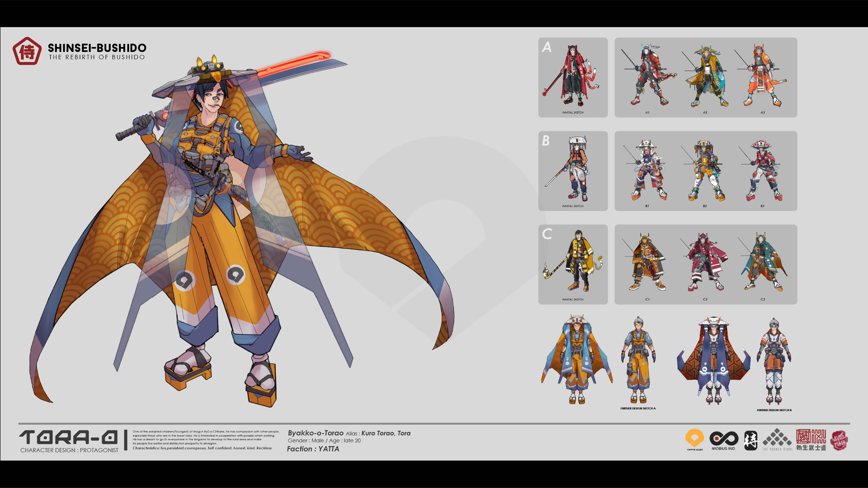
Task: Click the uncloaked white-orange figure in sketch B
Action: click(x=774, y=361)
